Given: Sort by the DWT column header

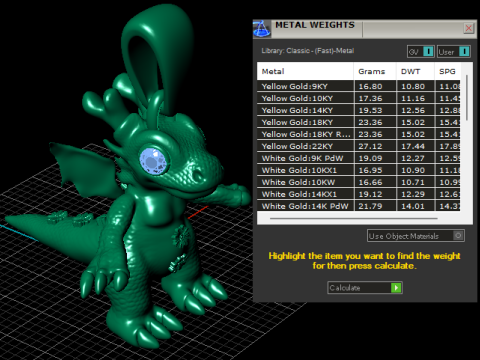Looking at the screenshot, I should 415,71.
